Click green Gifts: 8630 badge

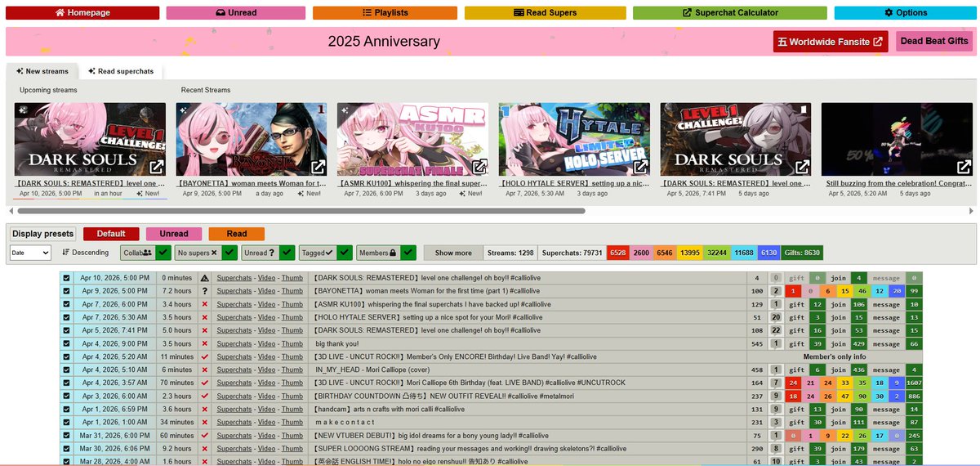click(x=801, y=253)
